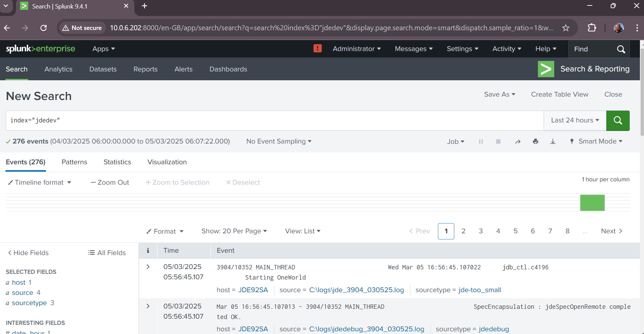Image resolution: width=644 pixels, height=334 pixels.
Task: Pause the search job
Action: (481, 141)
